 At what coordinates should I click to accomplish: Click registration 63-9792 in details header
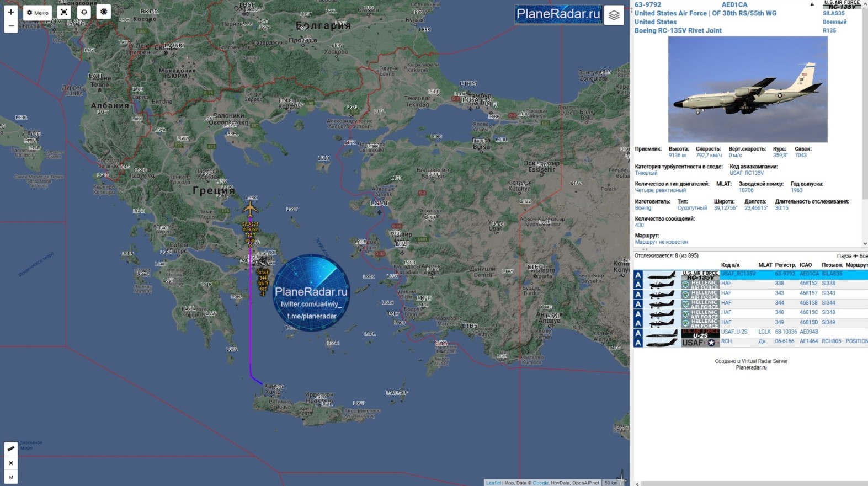click(648, 4)
